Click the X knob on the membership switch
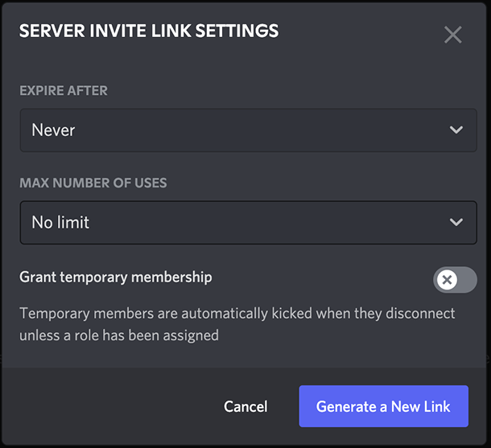491x448 pixels. [x=447, y=280]
